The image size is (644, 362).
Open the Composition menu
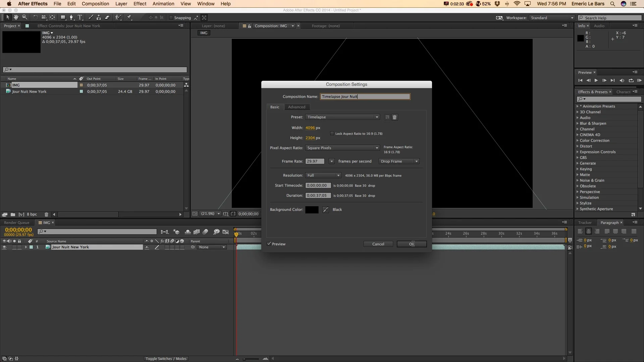pos(95,4)
